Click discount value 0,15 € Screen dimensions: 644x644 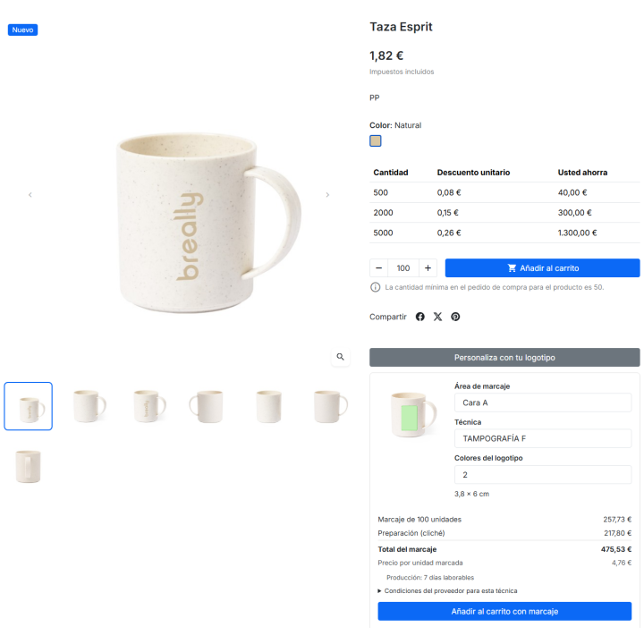pos(448,213)
